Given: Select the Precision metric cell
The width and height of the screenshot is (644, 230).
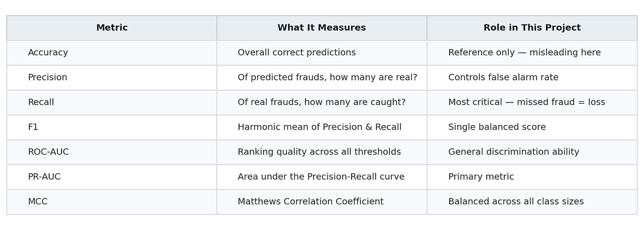Looking at the screenshot, I should pyautogui.click(x=112, y=78).
